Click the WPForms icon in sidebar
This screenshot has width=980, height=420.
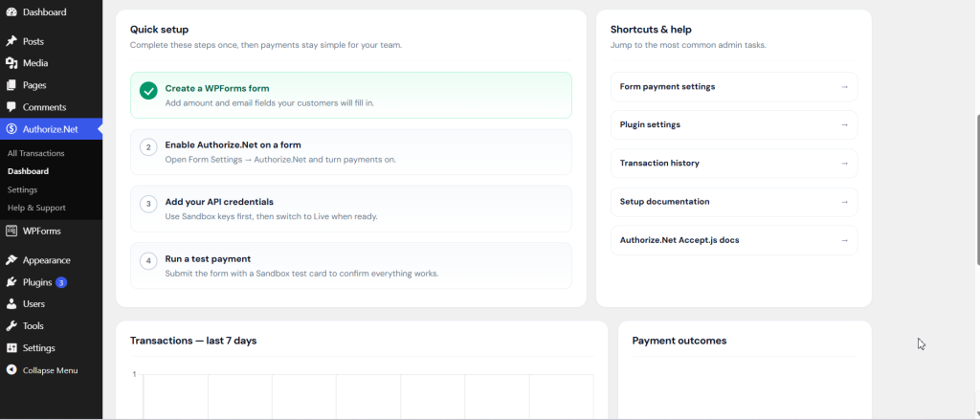click(x=11, y=231)
